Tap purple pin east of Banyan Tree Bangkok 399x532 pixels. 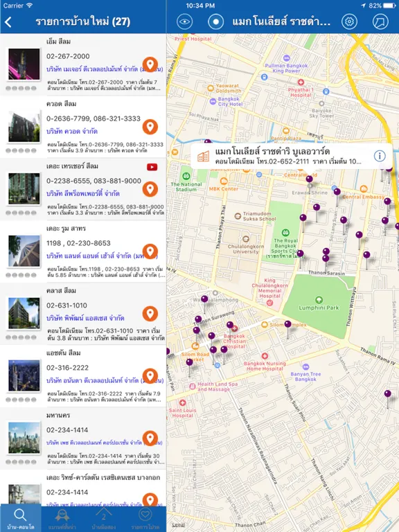(x=387, y=394)
